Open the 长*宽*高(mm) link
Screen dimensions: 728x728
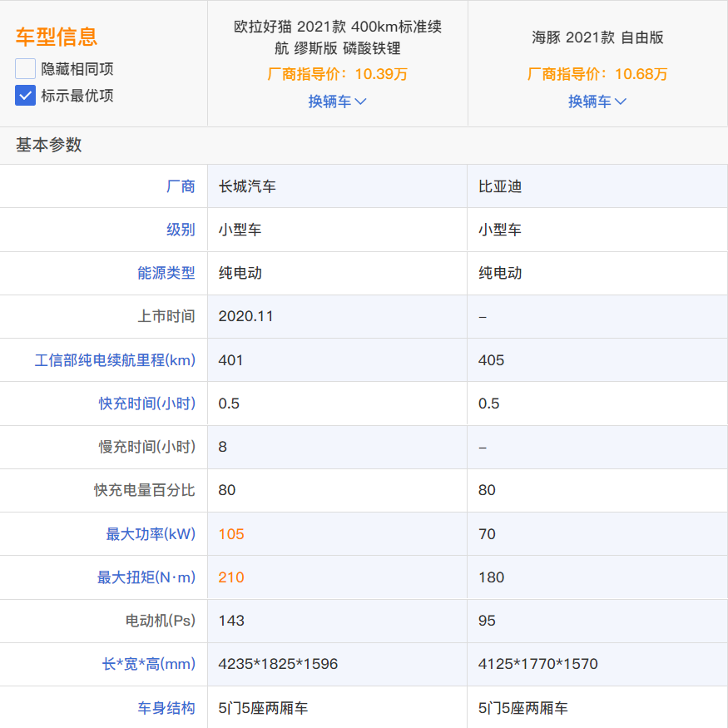click(x=149, y=664)
